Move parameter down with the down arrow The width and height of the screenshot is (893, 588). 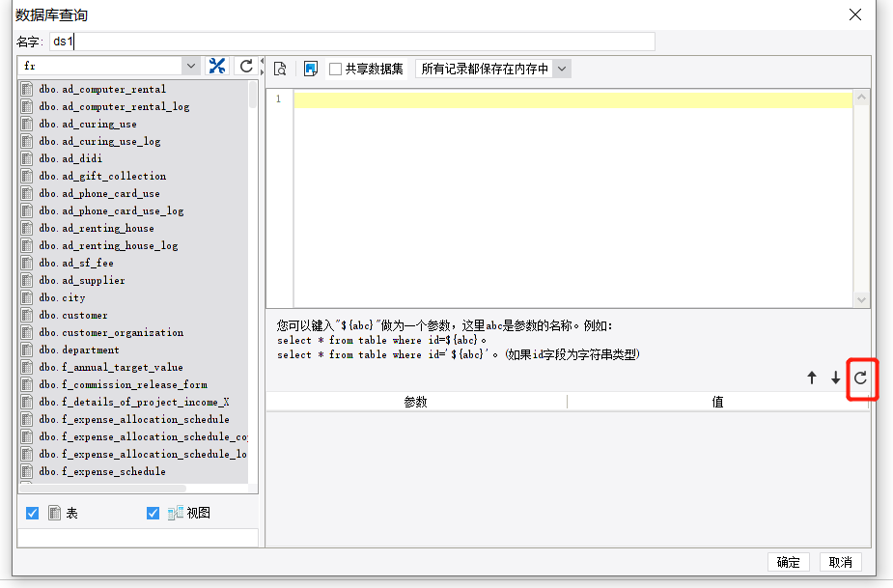point(835,378)
